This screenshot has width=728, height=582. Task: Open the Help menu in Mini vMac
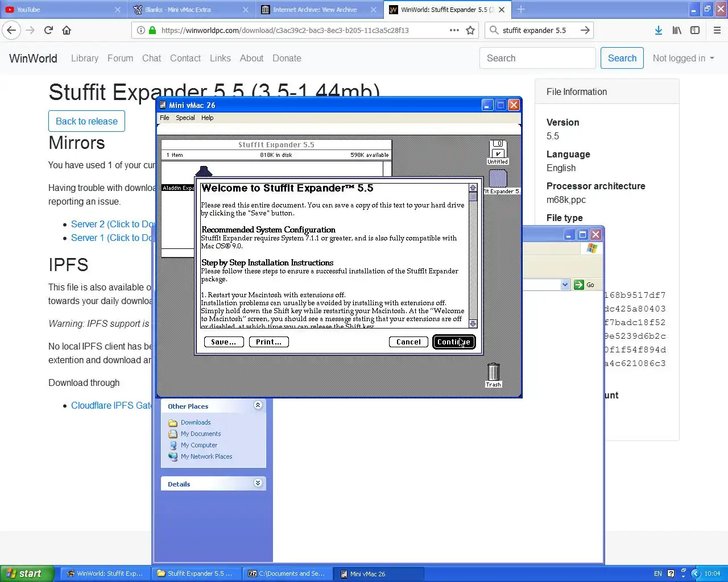207,118
